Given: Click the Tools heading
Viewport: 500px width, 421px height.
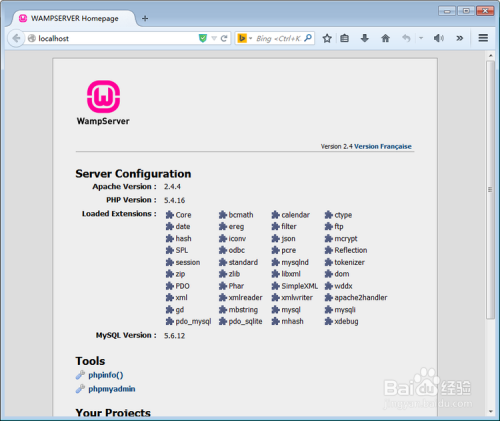Looking at the screenshot, I should (x=90, y=361).
